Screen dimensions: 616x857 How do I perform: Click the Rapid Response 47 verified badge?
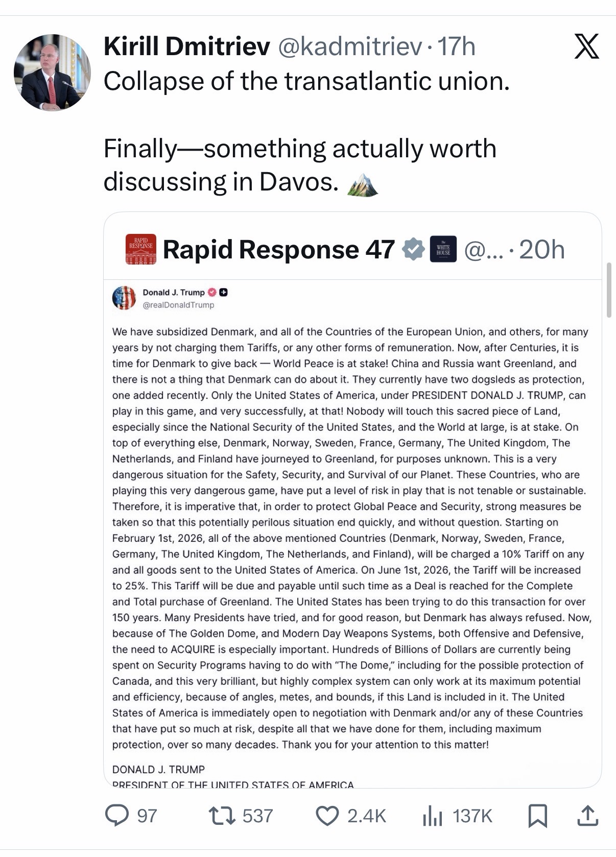tap(413, 249)
